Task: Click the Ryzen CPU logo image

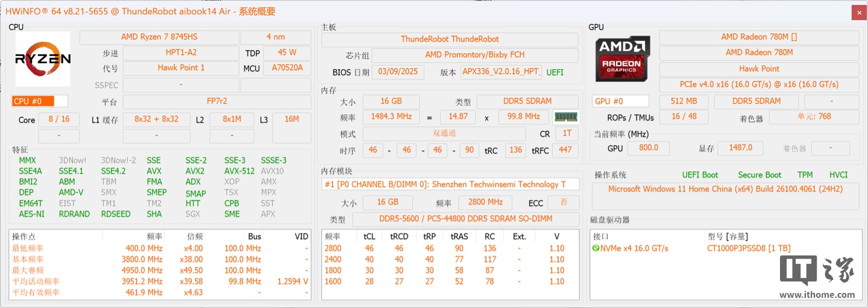Action: tap(43, 59)
